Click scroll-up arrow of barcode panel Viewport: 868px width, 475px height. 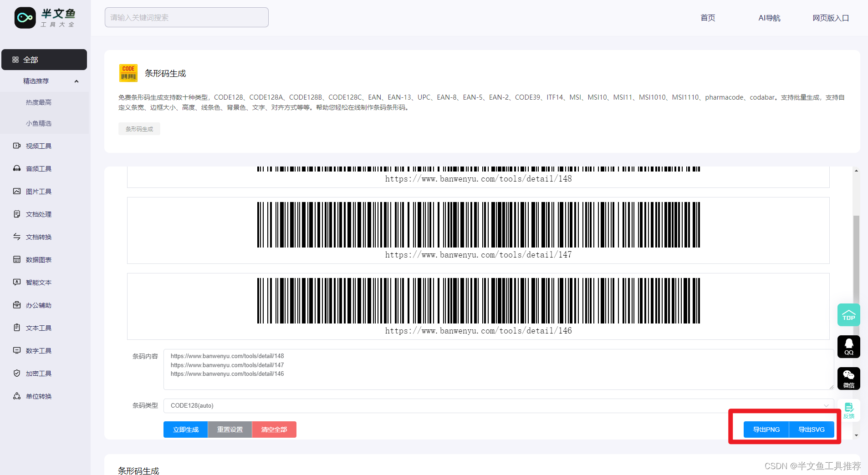pyautogui.click(x=856, y=171)
